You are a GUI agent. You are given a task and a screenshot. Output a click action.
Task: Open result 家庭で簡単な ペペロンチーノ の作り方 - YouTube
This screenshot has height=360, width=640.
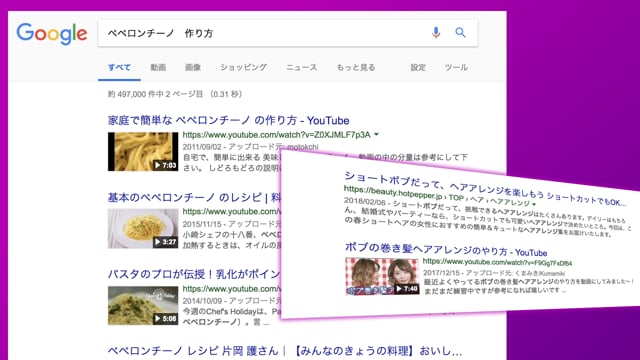(x=229, y=120)
